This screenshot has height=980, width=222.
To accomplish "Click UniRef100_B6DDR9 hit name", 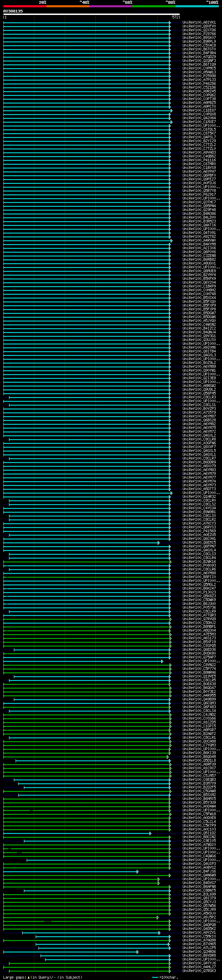I will click(x=199, y=462).
